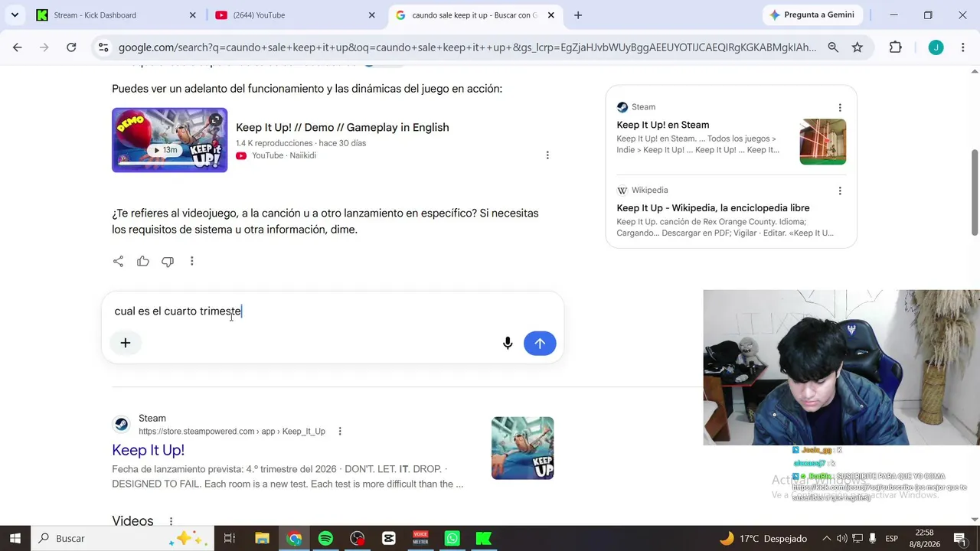Open File Explorer from the taskbar
Image resolution: width=980 pixels, height=551 pixels.
(x=262, y=539)
